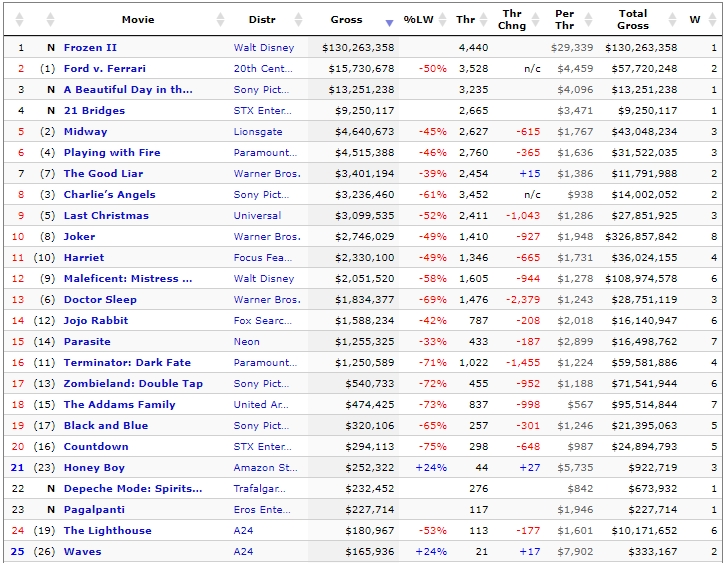Image resolution: width=726 pixels, height=563 pixels.
Task: Open the Black and Blue link
Action: click(106, 425)
